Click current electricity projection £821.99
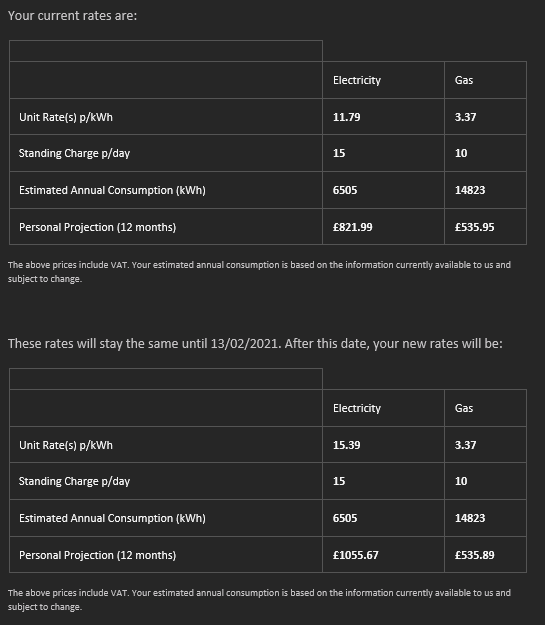The height and width of the screenshot is (625, 545). (352, 227)
